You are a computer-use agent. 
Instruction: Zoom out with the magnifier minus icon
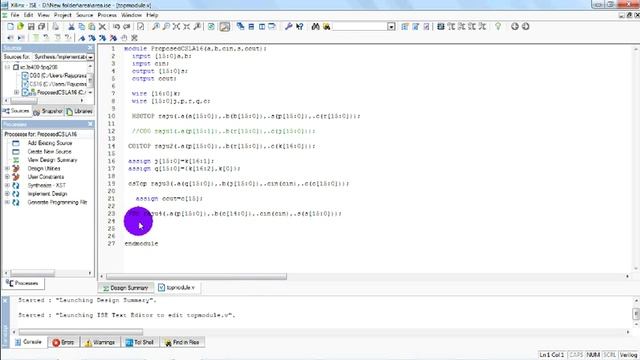pyautogui.click(x=166, y=27)
